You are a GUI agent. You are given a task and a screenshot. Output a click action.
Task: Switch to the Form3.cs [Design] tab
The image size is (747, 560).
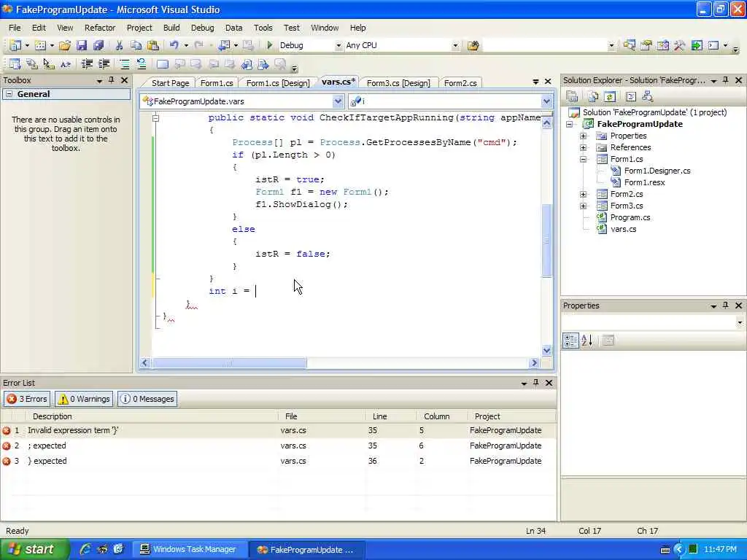398,83
